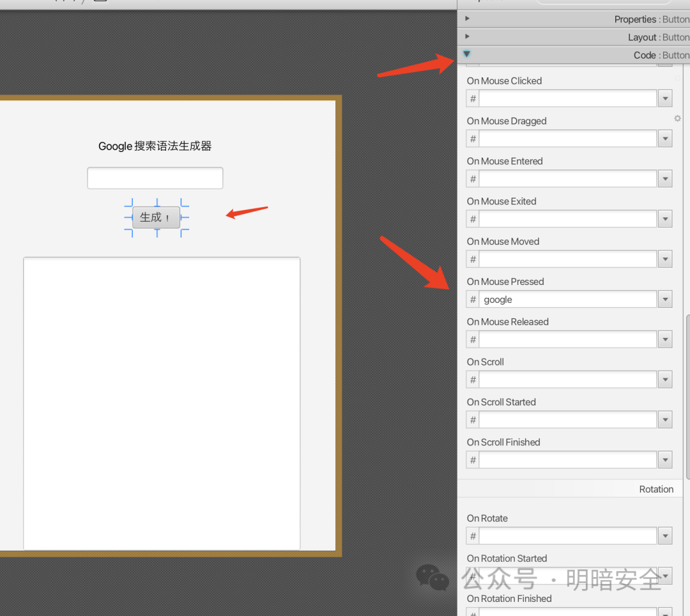Open the On Mouse Dragged dropdown arrow
The height and width of the screenshot is (616, 690).
point(665,139)
